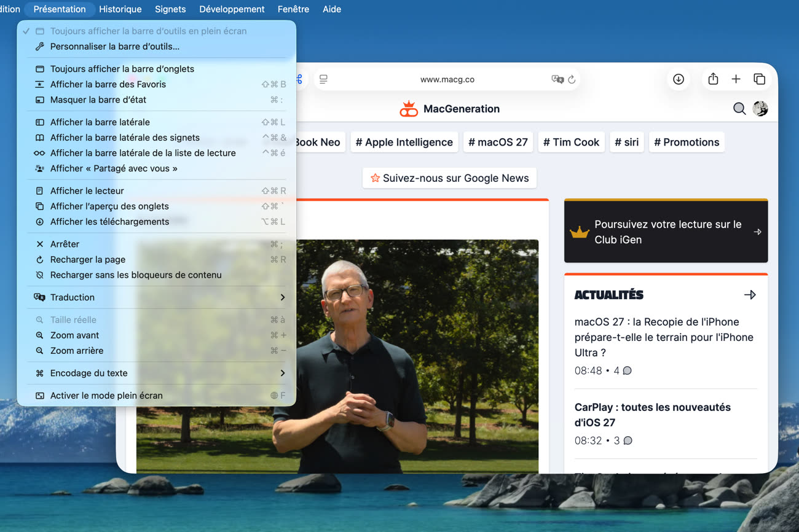Click the Tim Cook article image

pyautogui.click(x=337, y=356)
